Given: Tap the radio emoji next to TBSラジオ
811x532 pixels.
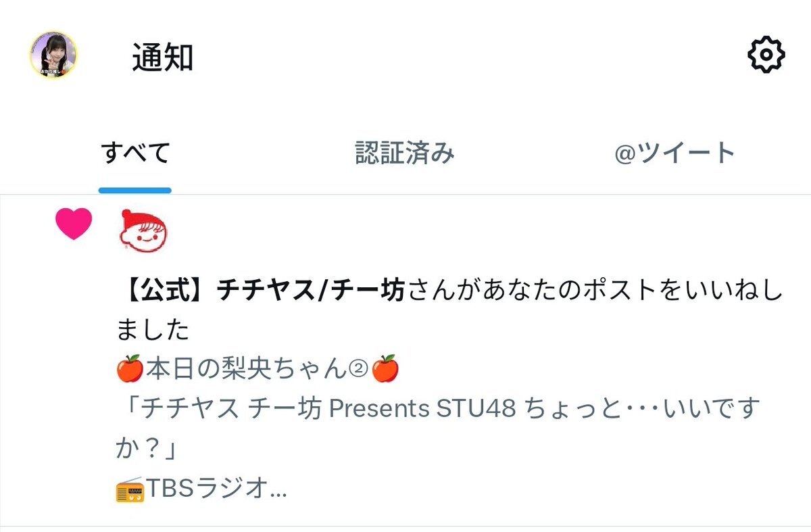Looking at the screenshot, I should [x=130, y=489].
